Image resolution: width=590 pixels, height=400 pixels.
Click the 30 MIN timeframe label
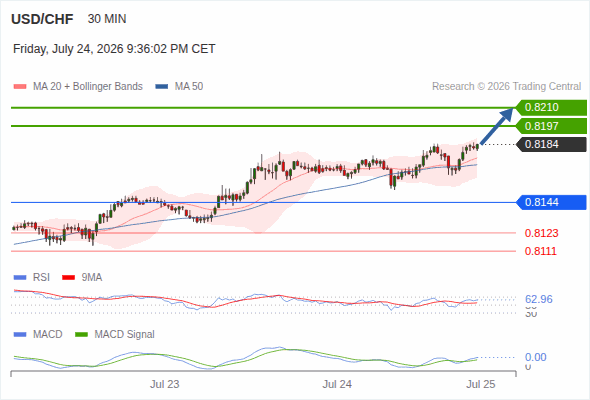pyautogui.click(x=107, y=19)
